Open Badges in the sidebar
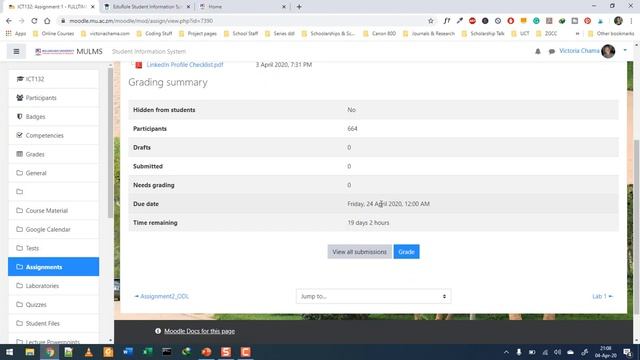 point(53,116)
